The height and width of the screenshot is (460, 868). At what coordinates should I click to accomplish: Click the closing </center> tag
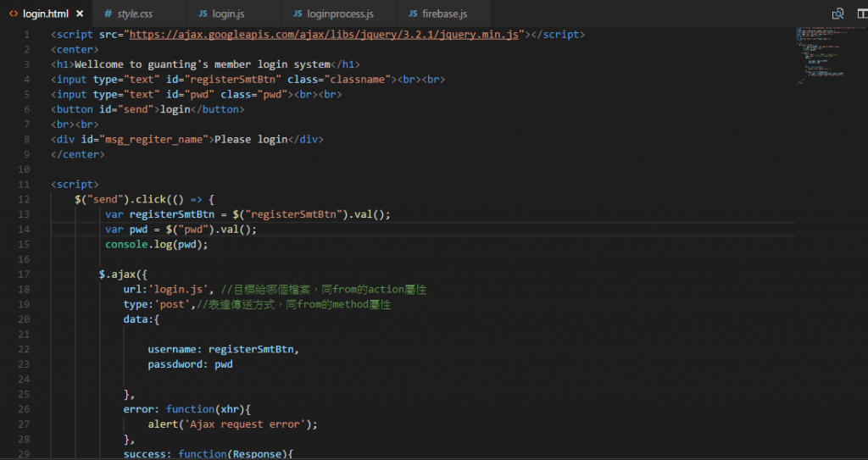[77, 154]
